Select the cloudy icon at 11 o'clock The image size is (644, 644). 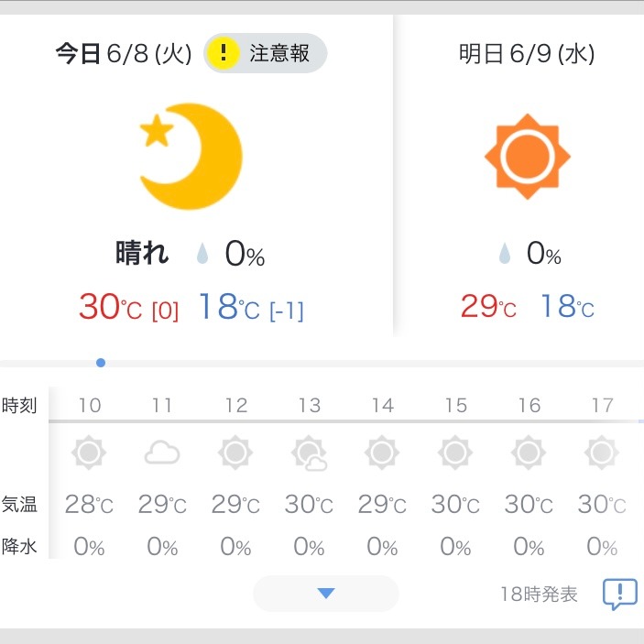click(x=162, y=453)
